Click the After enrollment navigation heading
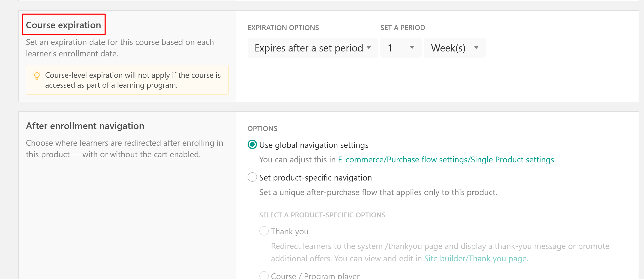 coord(85,126)
